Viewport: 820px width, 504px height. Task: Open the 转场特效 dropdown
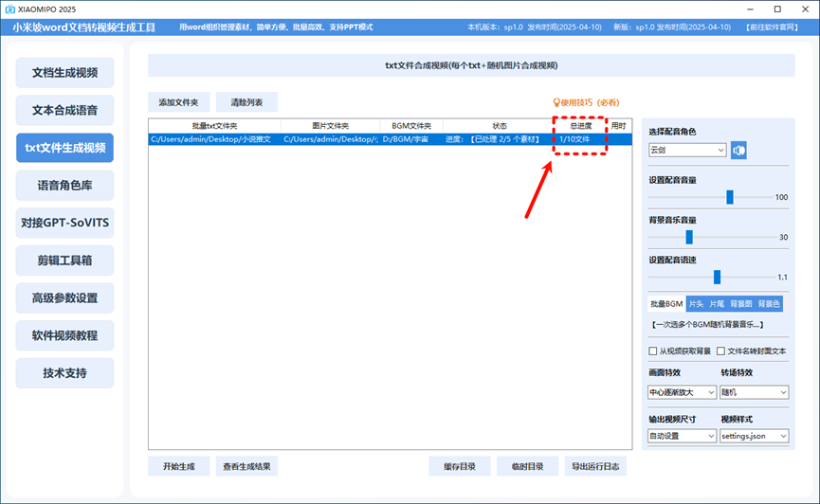click(754, 392)
